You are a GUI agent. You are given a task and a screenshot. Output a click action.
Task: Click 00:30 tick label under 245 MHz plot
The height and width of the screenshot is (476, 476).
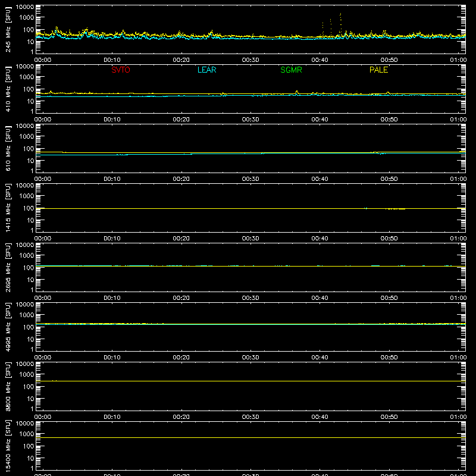click(250, 60)
